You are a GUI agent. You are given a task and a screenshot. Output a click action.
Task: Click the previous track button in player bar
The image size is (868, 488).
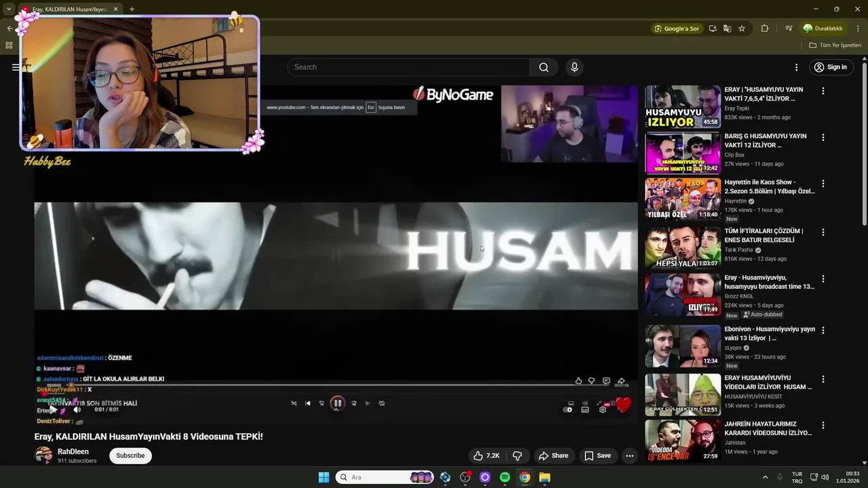pos(308,403)
